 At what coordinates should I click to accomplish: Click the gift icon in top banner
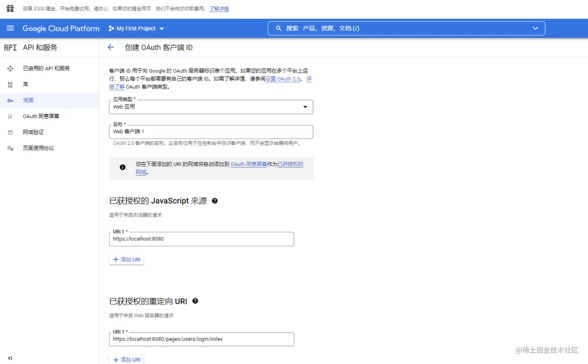click(x=10, y=8)
